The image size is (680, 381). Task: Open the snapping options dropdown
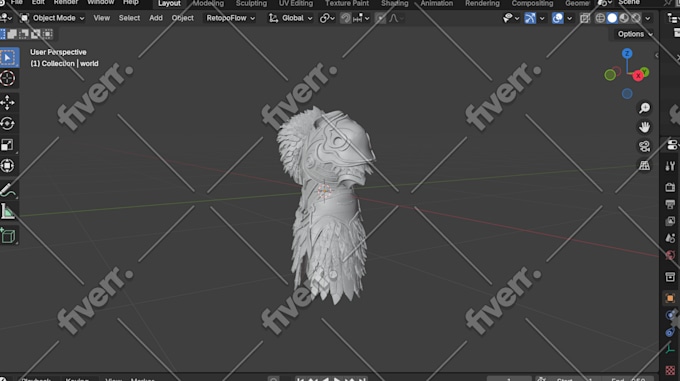click(x=361, y=18)
